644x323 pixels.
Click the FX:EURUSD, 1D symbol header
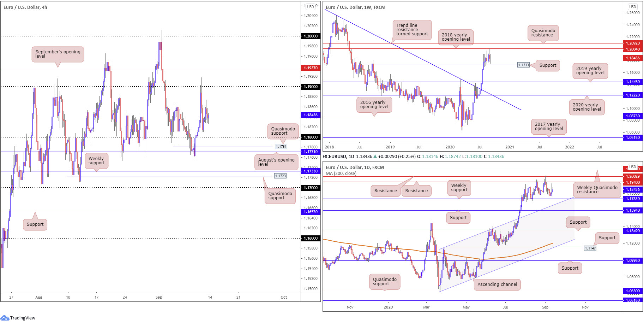pos(338,156)
